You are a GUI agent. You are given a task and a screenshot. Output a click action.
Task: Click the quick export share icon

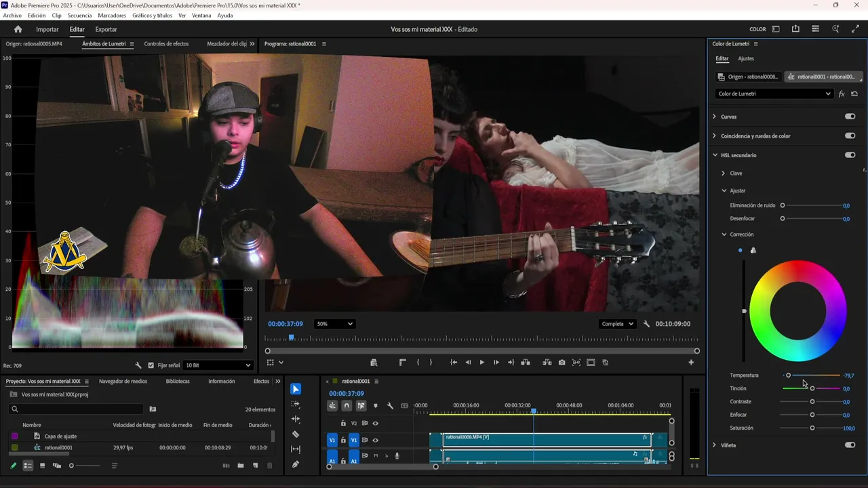tap(795, 29)
